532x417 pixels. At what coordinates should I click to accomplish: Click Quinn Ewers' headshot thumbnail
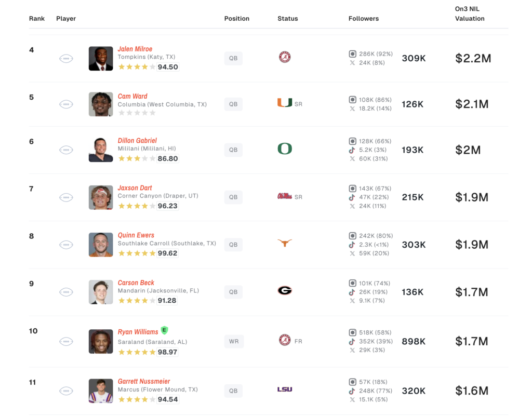(101, 245)
